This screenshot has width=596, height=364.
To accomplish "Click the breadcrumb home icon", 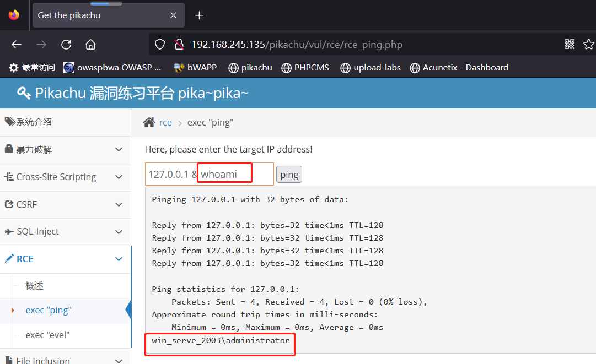I will click(149, 122).
